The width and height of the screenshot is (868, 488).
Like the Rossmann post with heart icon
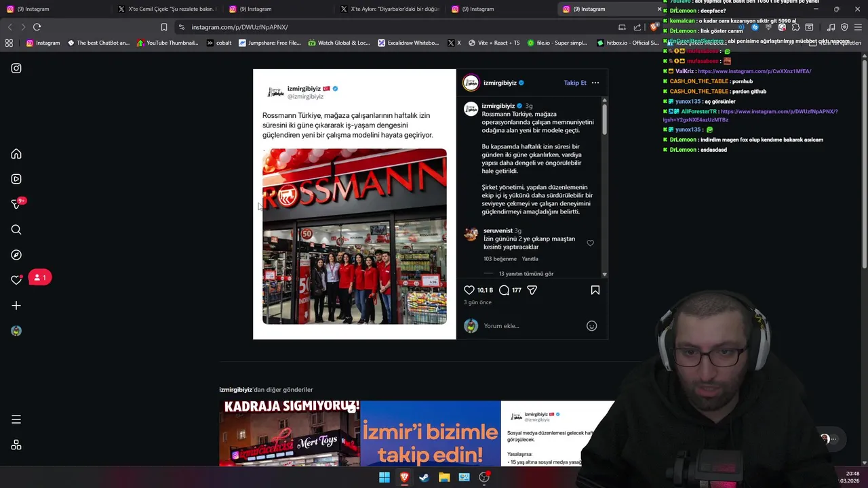[x=469, y=290]
